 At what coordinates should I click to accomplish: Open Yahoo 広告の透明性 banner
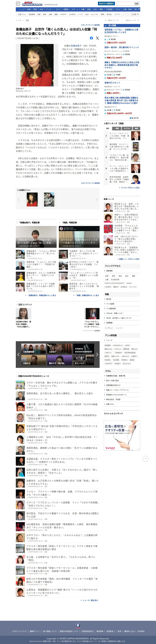pyautogui.click(x=122, y=435)
